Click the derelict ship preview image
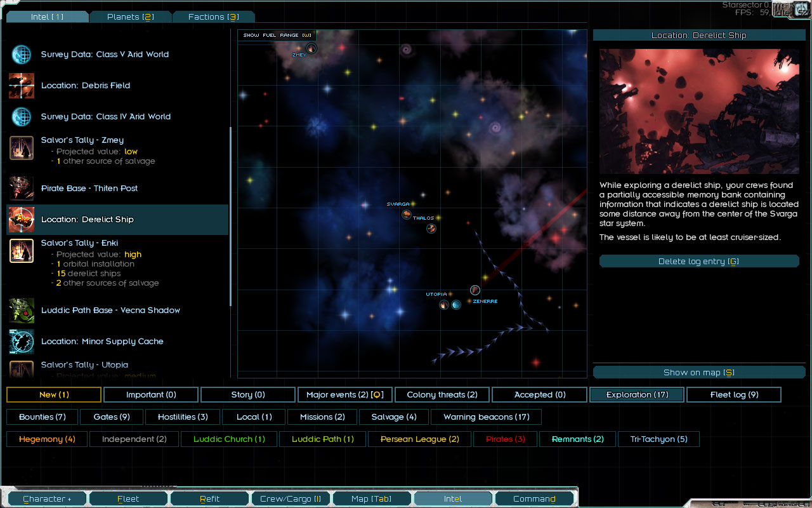The height and width of the screenshot is (508, 812). (699, 111)
